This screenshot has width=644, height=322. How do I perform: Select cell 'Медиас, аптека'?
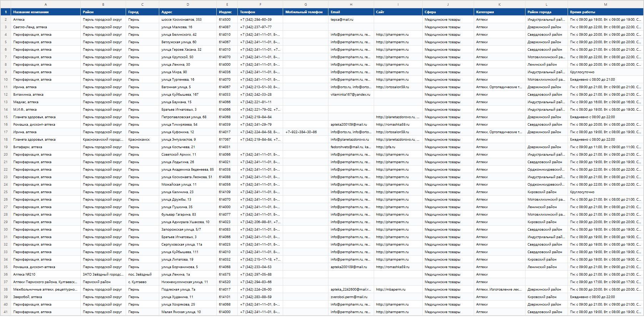pyautogui.click(x=46, y=102)
